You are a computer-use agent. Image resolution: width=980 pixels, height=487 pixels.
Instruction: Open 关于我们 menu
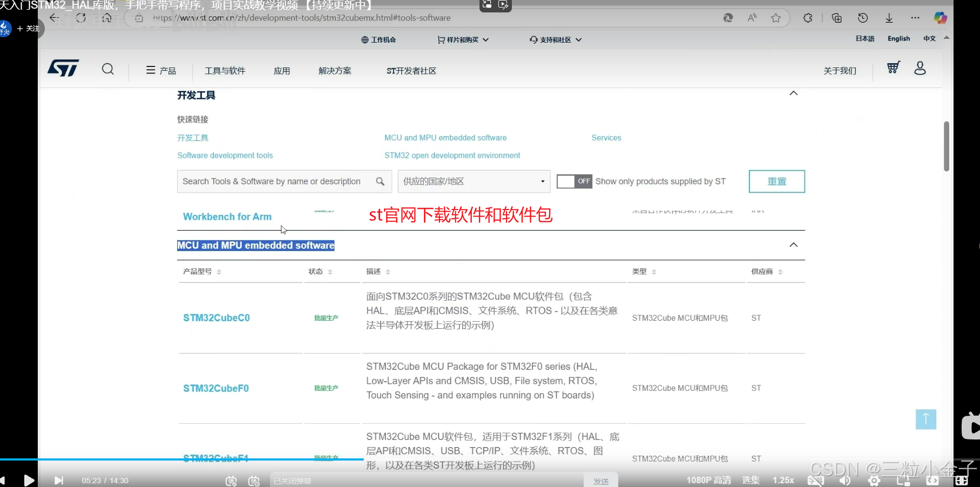tap(840, 71)
